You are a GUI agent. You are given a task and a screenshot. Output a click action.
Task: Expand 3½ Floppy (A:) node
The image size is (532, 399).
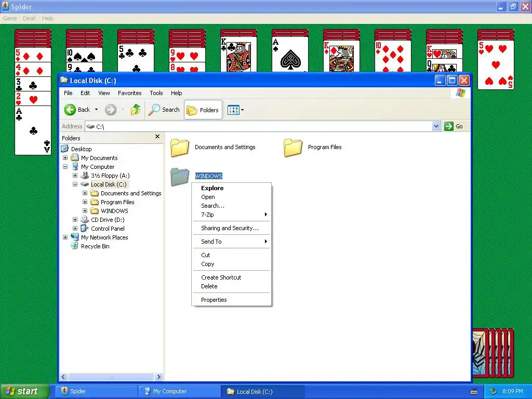point(75,176)
